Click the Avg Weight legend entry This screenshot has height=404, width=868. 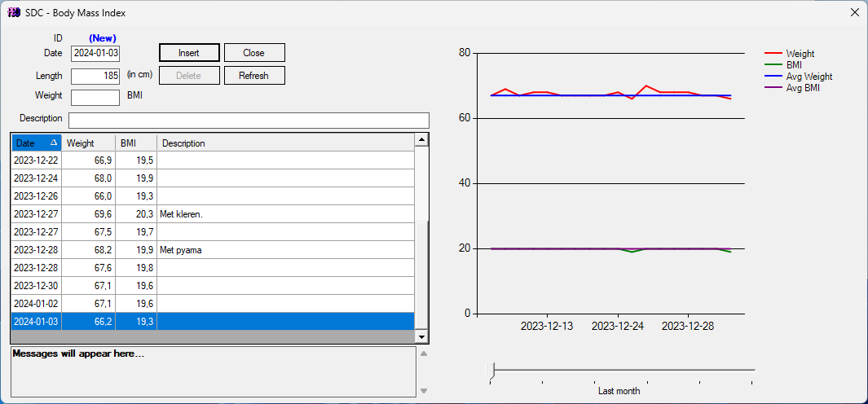point(798,77)
